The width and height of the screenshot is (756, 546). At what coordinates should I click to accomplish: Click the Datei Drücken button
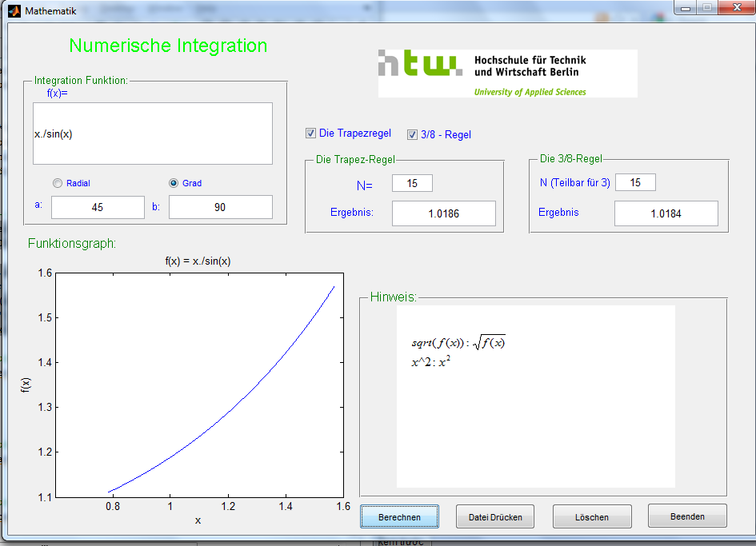pyautogui.click(x=495, y=516)
